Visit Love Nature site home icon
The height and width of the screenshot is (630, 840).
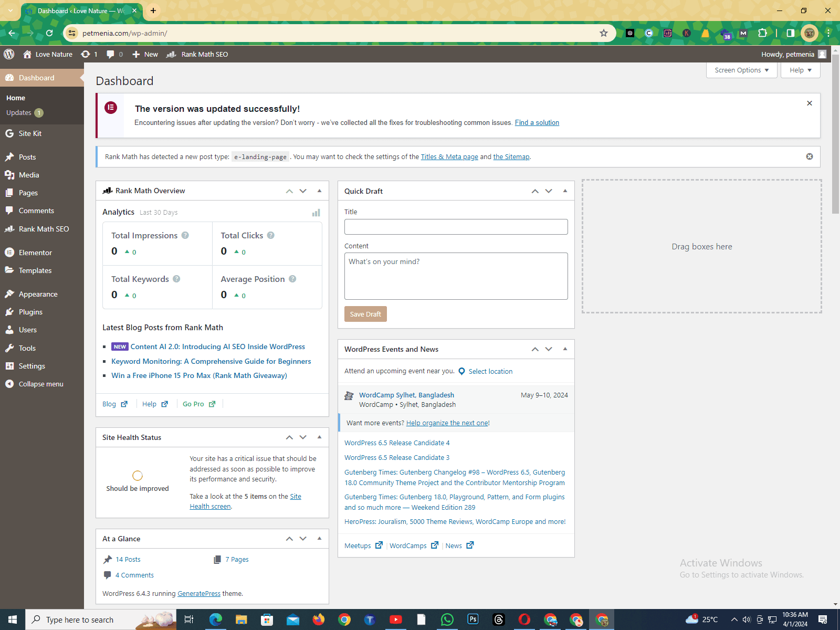tap(27, 54)
